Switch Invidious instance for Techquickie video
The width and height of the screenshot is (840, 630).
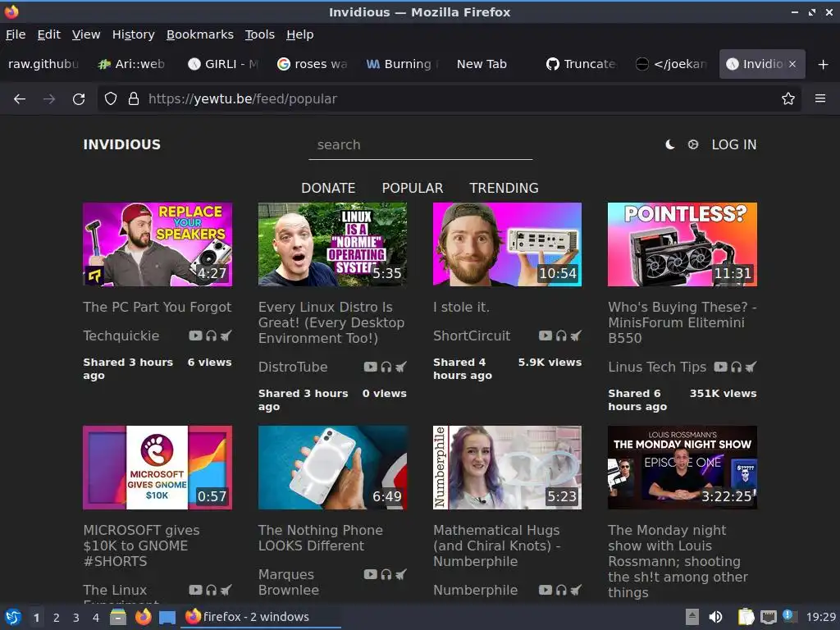[226, 336]
